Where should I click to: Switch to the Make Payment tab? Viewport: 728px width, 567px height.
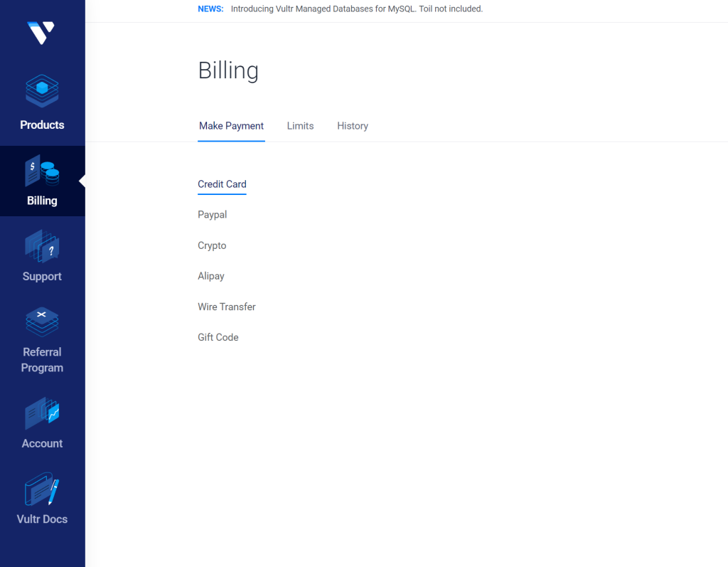231,126
